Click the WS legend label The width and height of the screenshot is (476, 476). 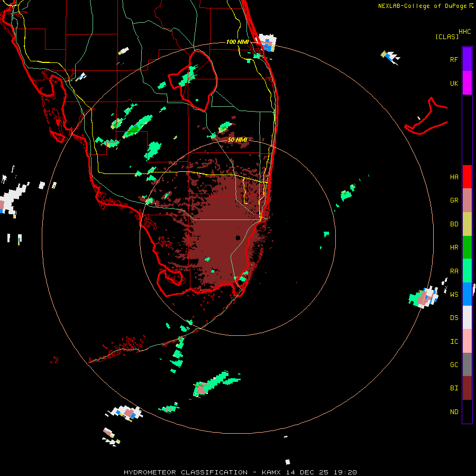point(454,295)
